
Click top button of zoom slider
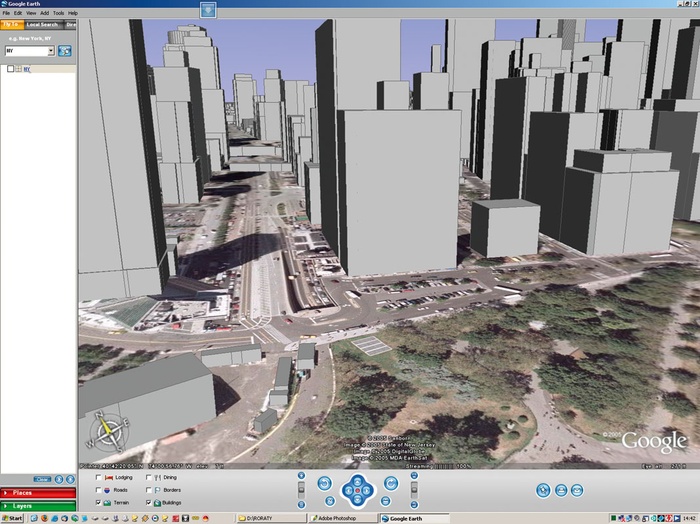pos(301,476)
